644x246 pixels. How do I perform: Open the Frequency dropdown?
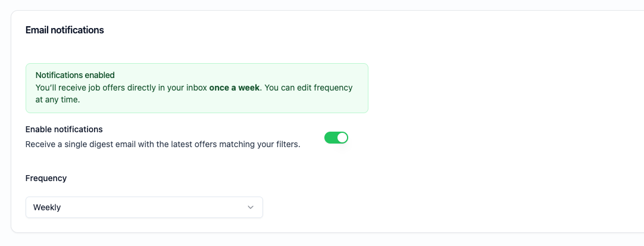(144, 207)
